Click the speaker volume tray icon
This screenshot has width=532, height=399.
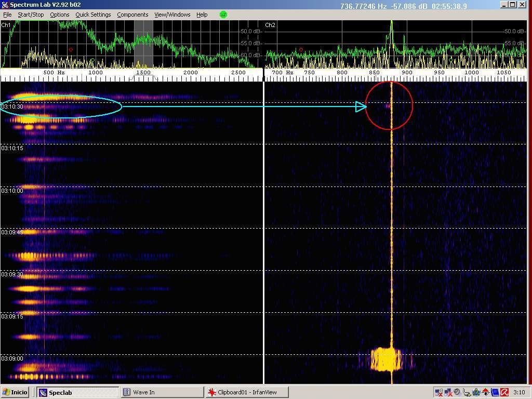[457, 392]
